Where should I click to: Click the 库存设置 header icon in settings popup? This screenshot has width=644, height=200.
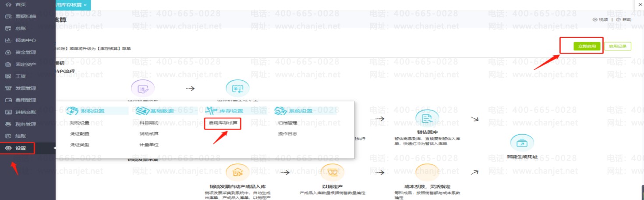click(211, 111)
